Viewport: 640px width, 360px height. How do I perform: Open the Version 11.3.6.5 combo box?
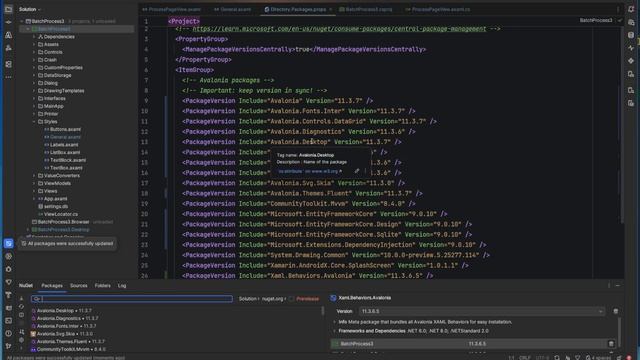click(x=482, y=311)
